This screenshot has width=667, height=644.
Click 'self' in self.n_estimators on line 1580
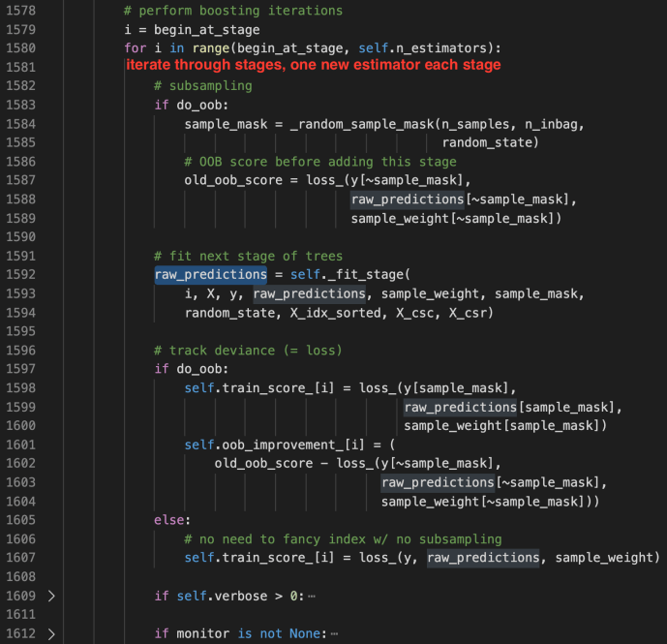373,48
